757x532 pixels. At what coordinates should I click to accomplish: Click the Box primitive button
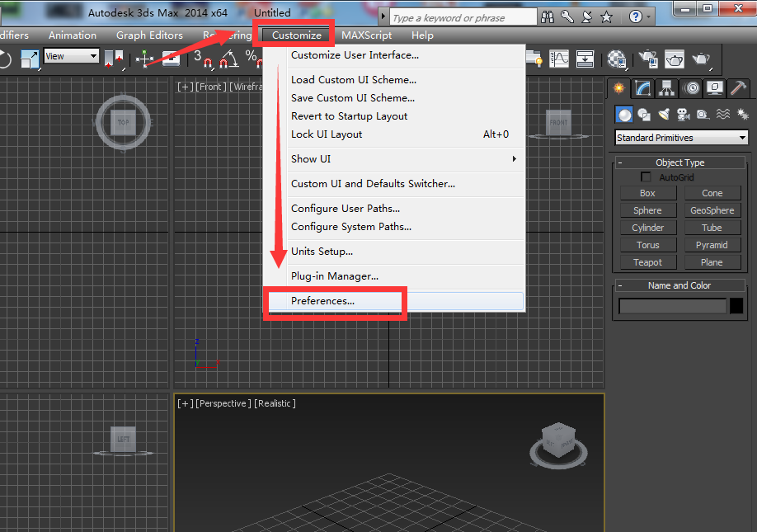coord(647,193)
